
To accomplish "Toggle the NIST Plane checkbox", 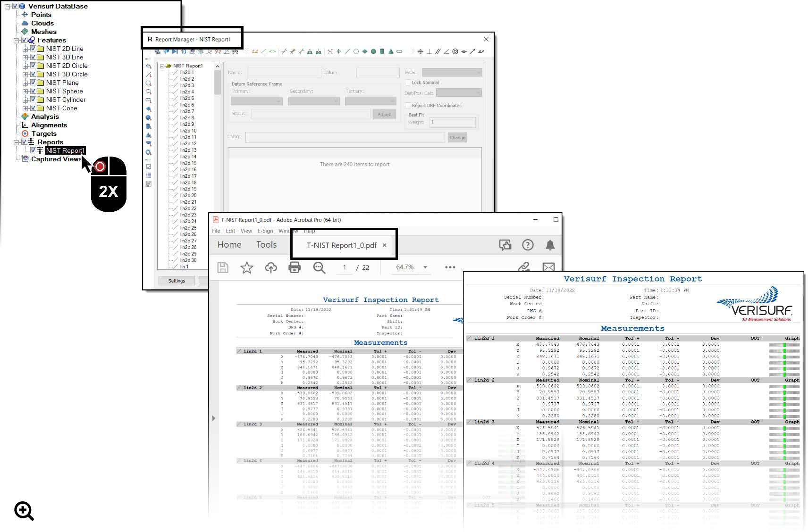I will tap(33, 83).
